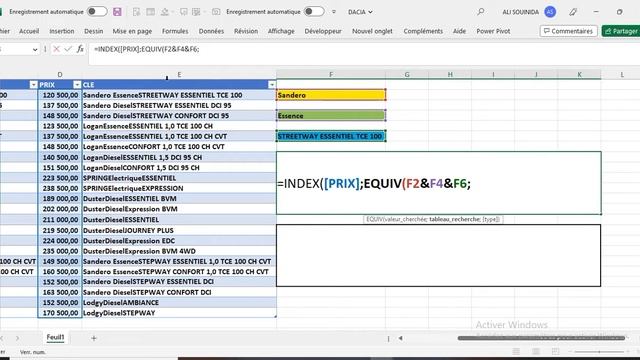Click the cell with the INDEX EQUIV formula
The height and width of the screenshot is (360, 640).
(439, 183)
